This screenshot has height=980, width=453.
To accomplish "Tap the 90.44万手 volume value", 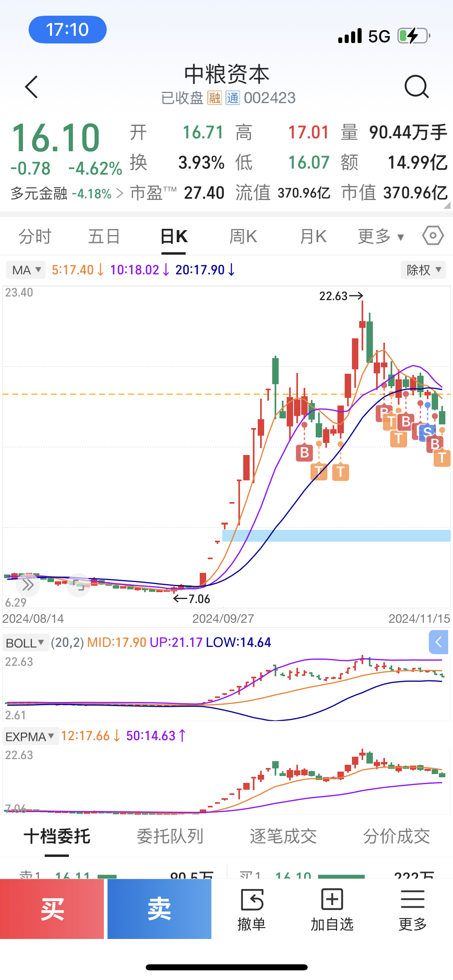I will pos(408,133).
